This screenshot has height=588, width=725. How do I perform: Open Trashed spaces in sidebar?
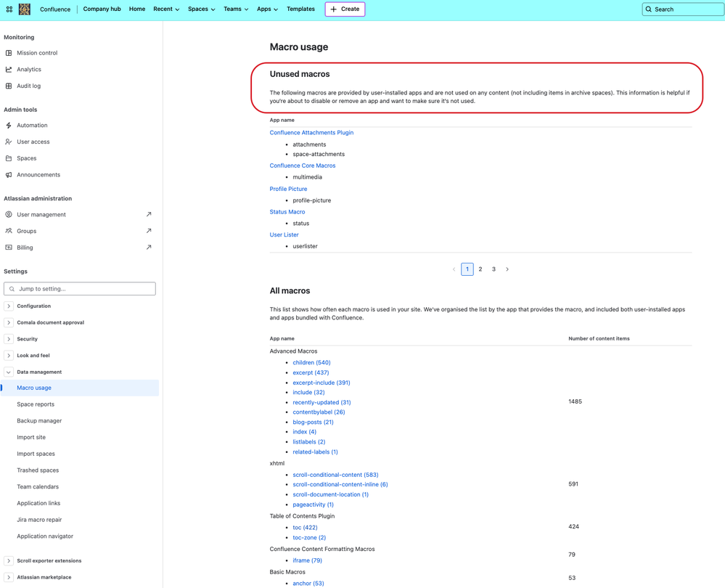38,470
